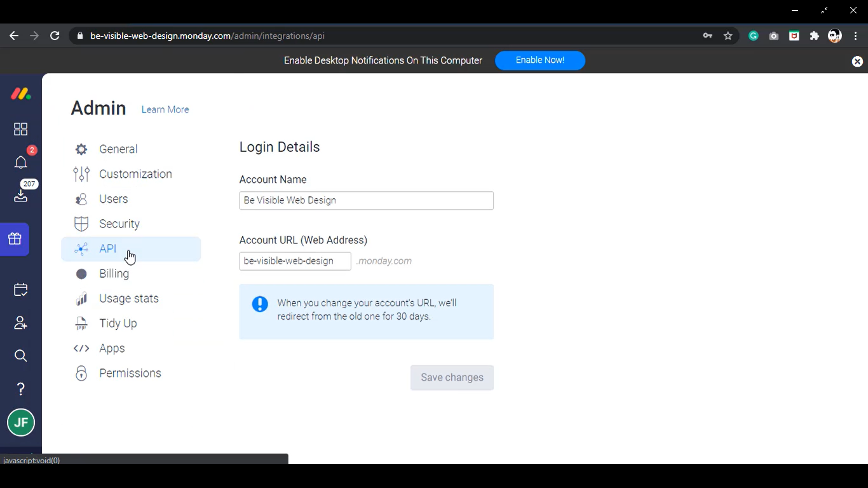Screen dimensions: 868x488
Task: Click the camera extension icon
Action: (774, 36)
